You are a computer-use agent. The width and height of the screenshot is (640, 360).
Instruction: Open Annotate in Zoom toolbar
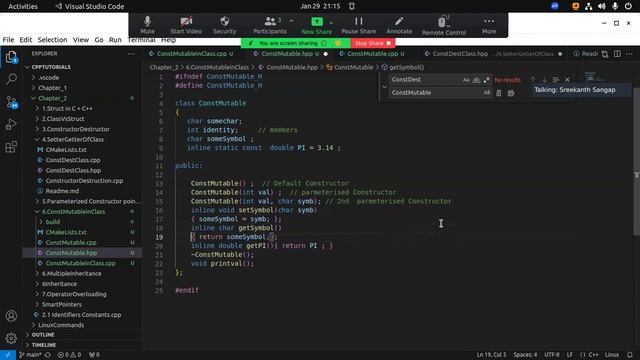click(399, 25)
